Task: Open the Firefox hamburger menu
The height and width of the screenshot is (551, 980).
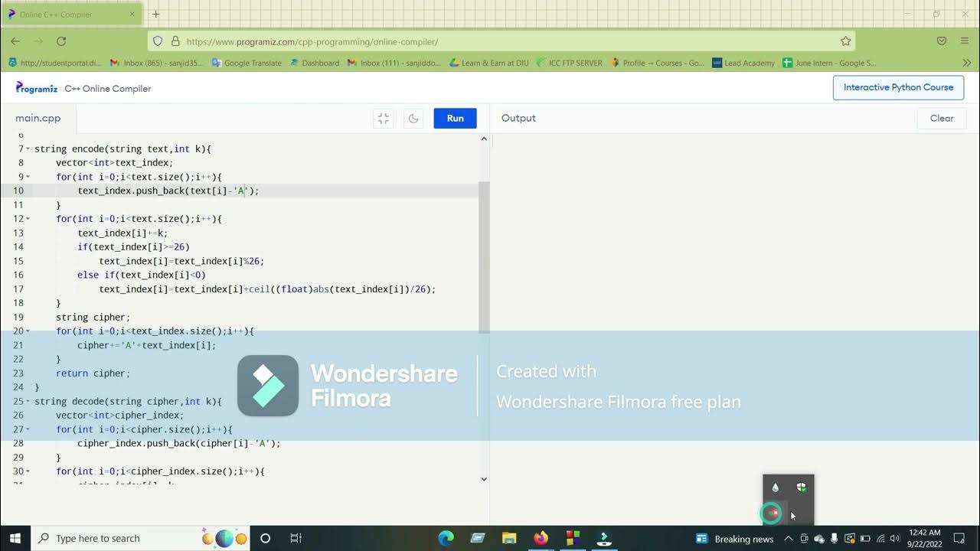Action: [965, 41]
